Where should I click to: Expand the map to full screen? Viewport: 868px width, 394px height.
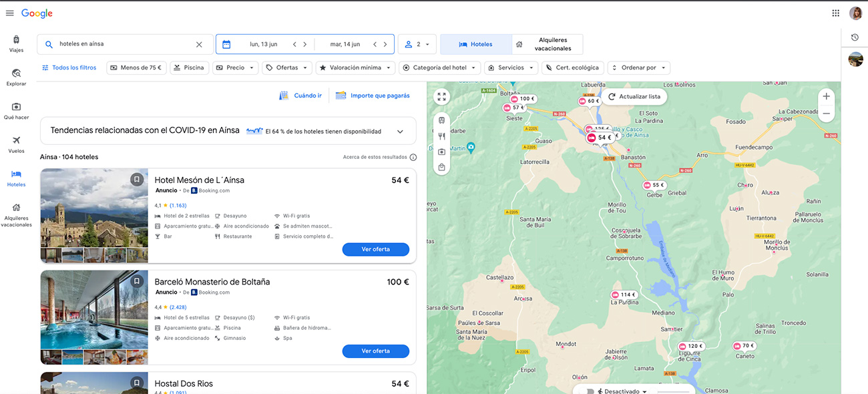(x=441, y=97)
